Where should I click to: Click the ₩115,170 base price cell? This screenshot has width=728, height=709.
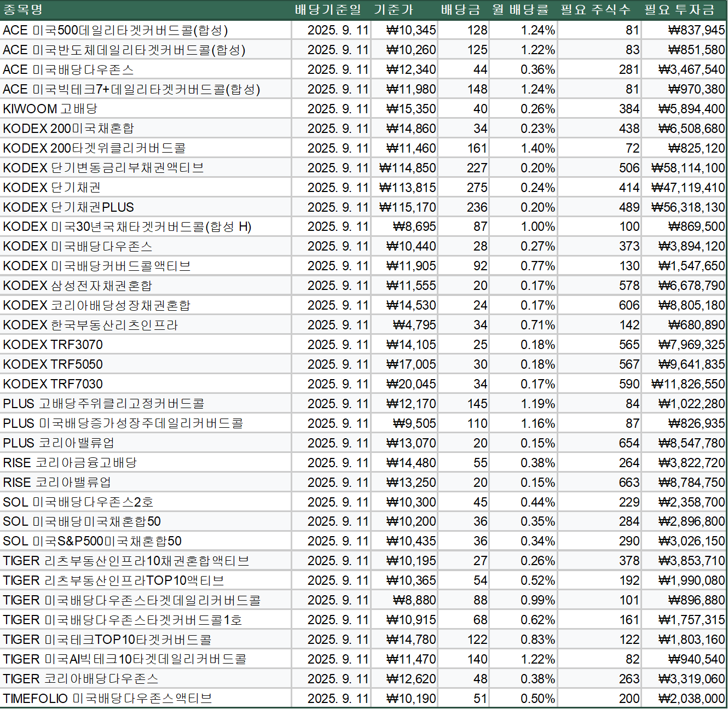(x=405, y=207)
